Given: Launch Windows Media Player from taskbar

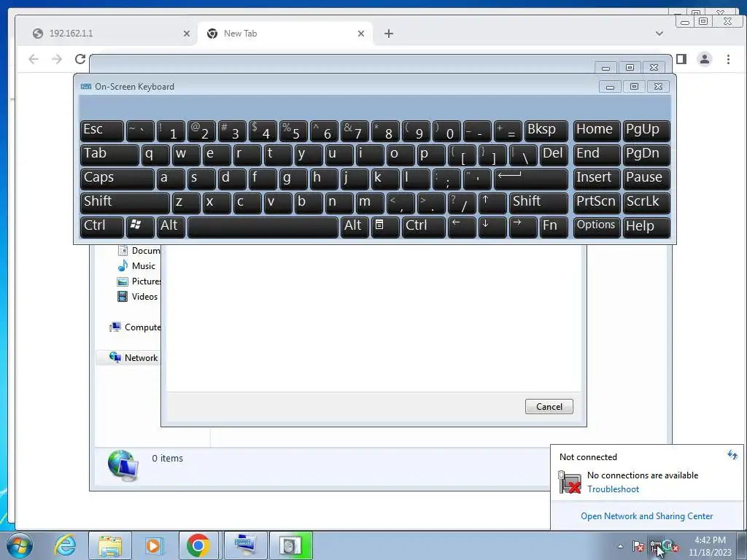Looking at the screenshot, I should click(x=154, y=545).
